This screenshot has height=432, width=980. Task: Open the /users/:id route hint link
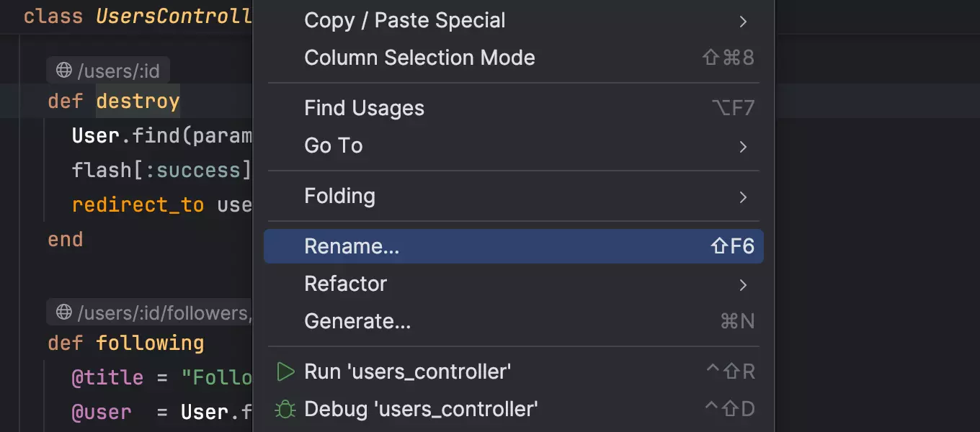[x=118, y=70]
